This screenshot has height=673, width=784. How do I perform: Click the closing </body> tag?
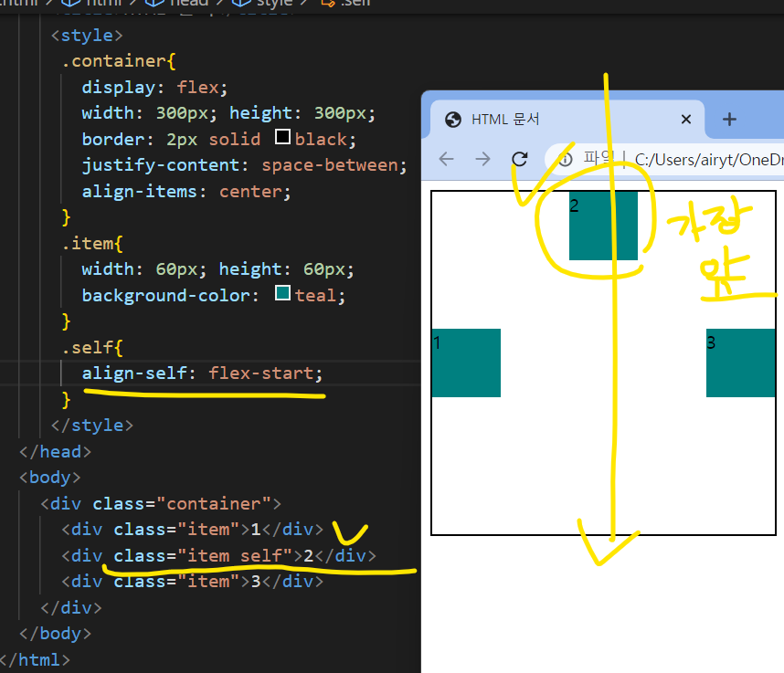tap(56, 634)
